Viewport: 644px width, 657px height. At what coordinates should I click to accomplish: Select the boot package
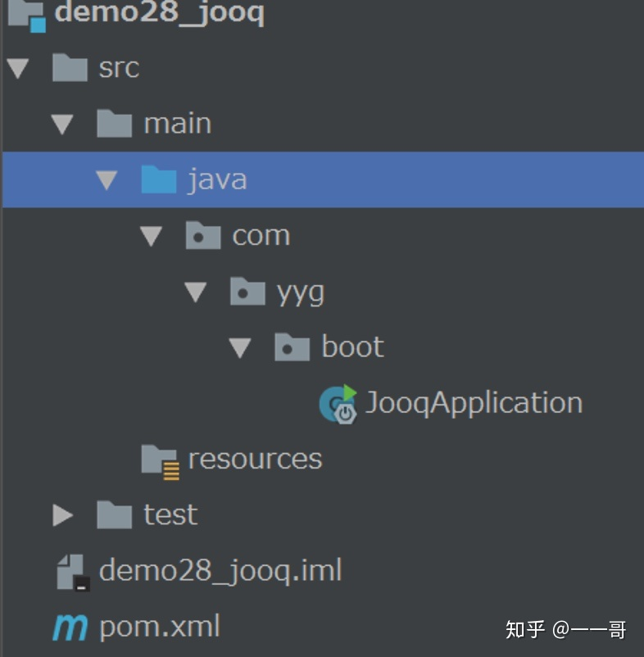(351, 346)
